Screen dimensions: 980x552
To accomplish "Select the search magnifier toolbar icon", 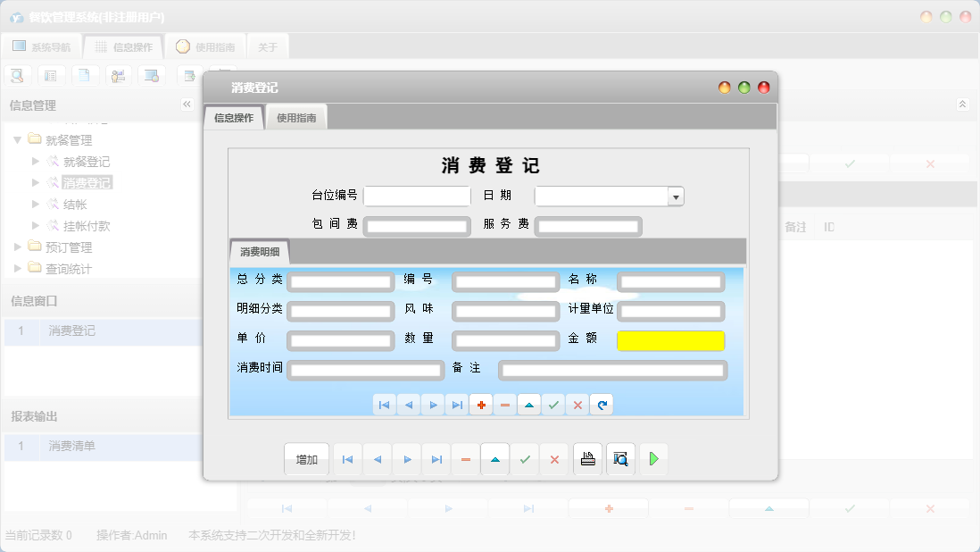I will pos(17,75).
